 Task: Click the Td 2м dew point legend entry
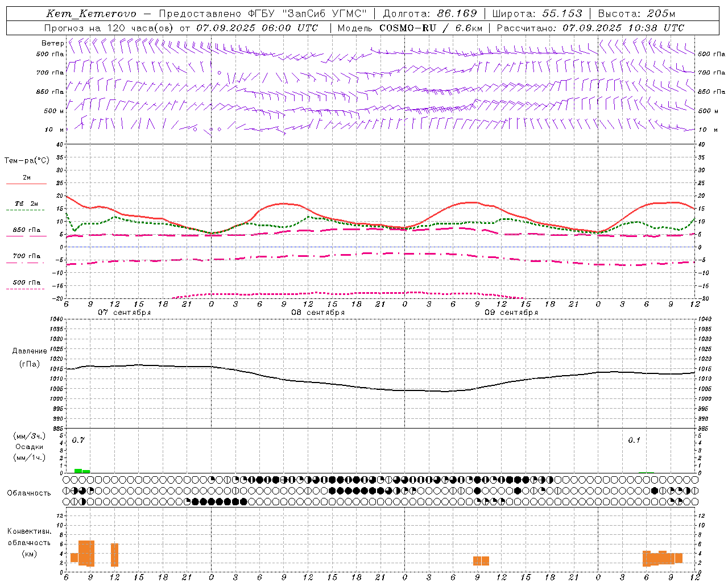27,203
